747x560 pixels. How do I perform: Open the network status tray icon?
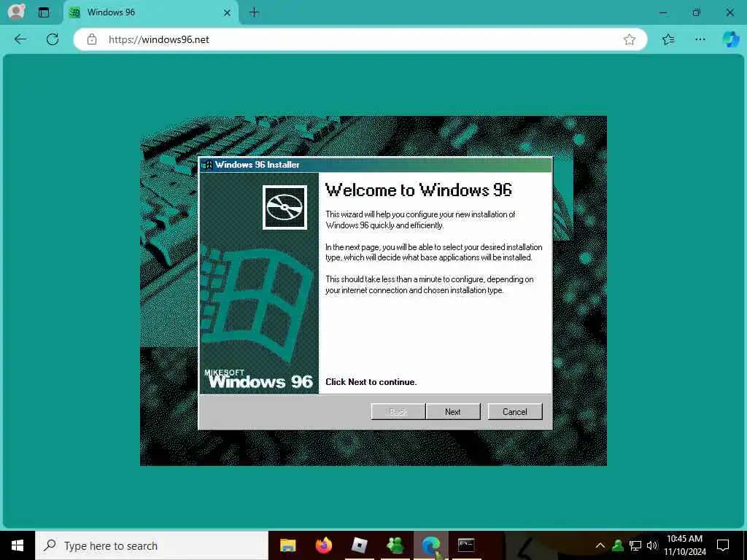(x=635, y=545)
